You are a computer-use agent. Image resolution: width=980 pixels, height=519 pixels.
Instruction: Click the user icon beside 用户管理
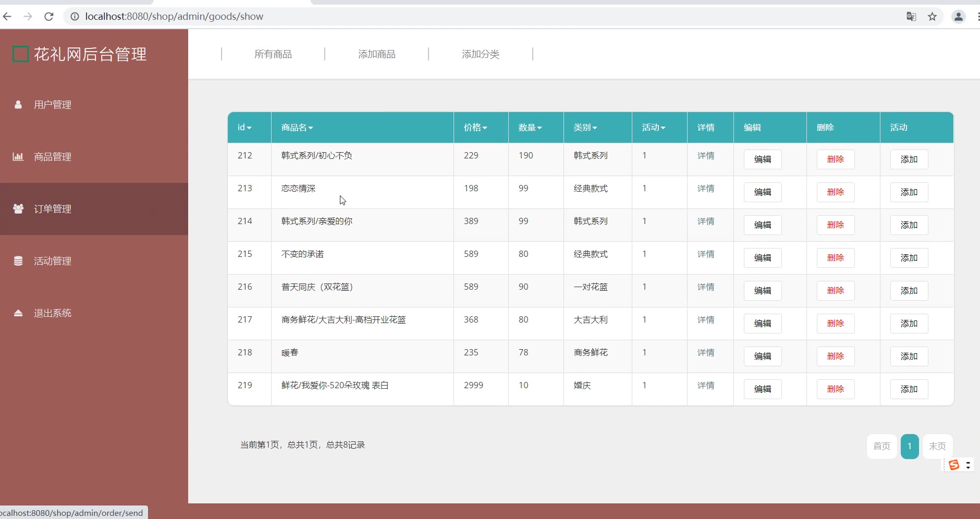point(18,105)
